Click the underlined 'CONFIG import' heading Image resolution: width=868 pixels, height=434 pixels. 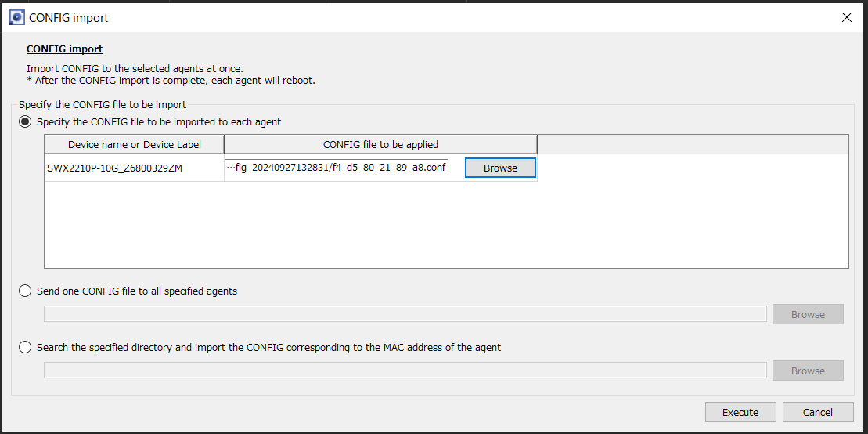pos(64,49)
